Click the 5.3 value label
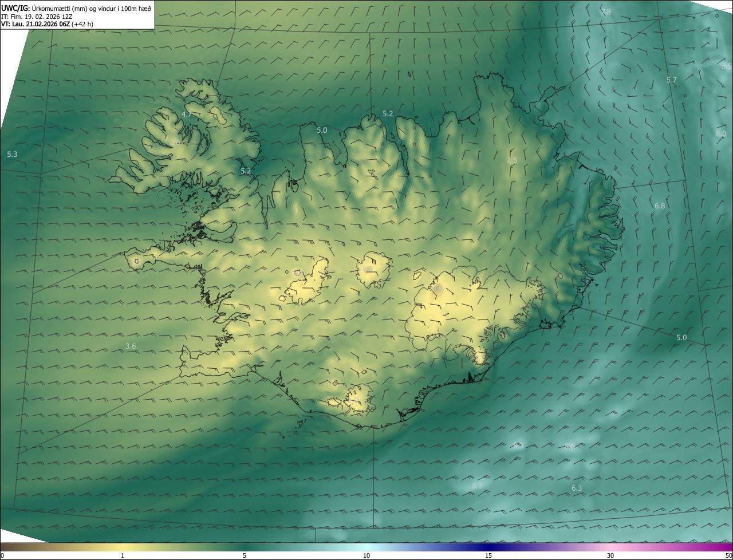The width and height of the screenshot is (733, 560). tap(12, 154)
